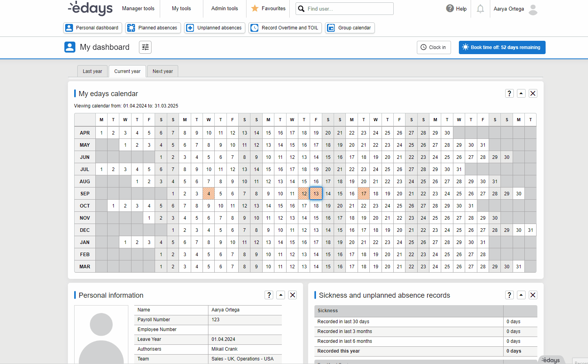The image size is (588, 364).
Task: Click Leave Year value 01.04.2024
Action: 223,339
